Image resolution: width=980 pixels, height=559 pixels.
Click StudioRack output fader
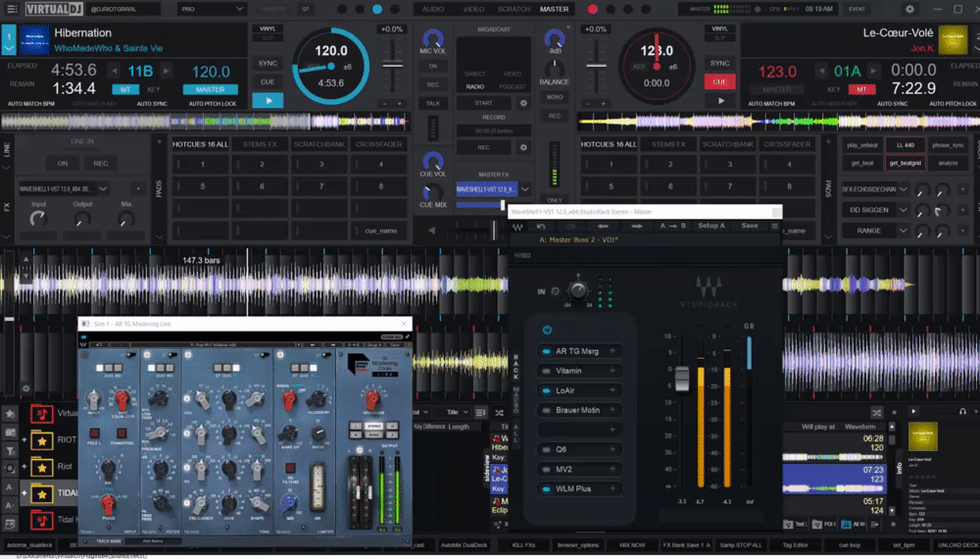682,379
